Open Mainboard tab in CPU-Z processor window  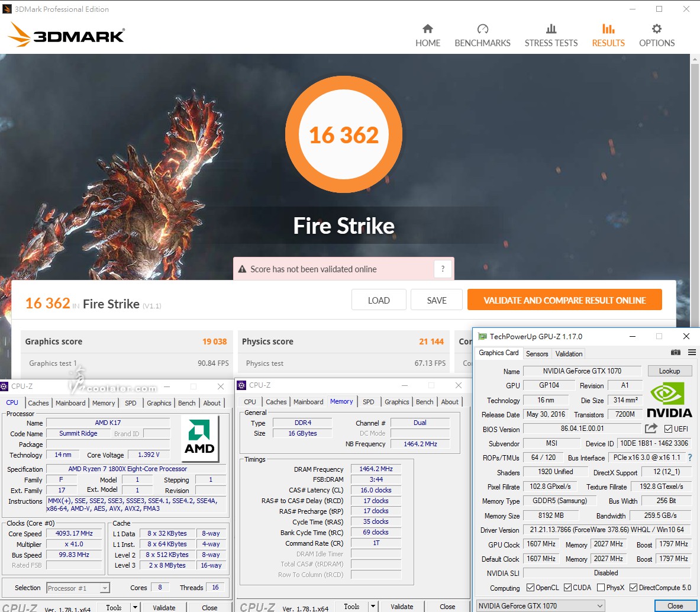(x=70, y=402)
